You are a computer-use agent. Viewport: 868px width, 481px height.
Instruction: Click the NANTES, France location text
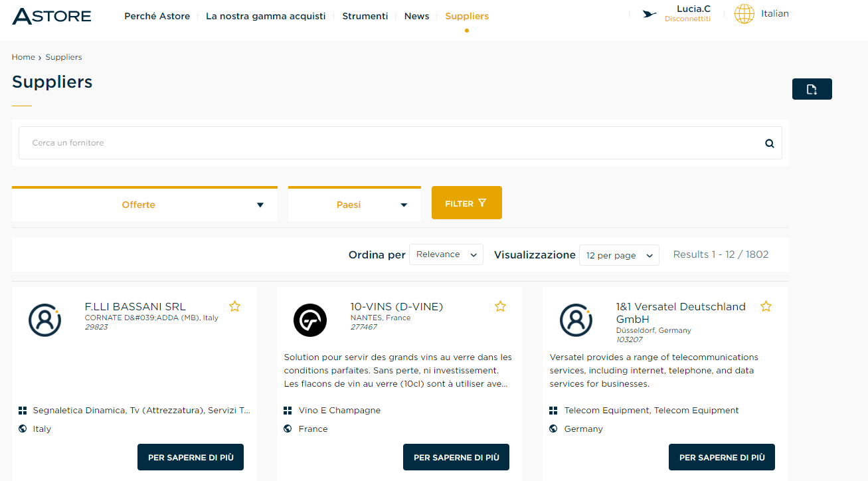381,318
